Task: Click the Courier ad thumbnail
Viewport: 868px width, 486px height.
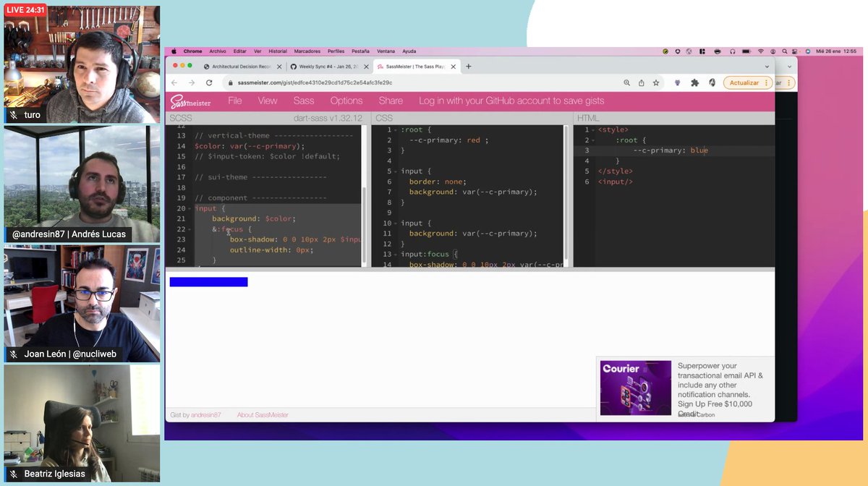Action: pos(636,388)
